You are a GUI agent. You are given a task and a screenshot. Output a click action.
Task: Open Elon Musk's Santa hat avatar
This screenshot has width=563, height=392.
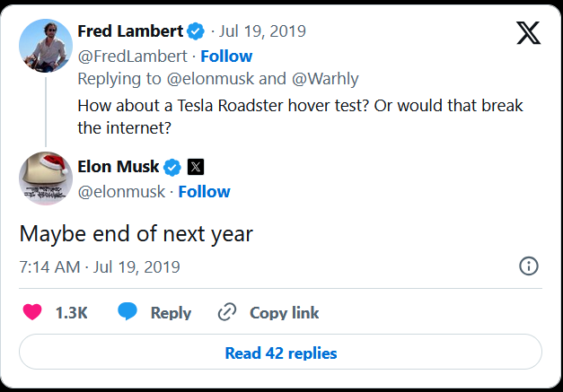tap(46, 179)
